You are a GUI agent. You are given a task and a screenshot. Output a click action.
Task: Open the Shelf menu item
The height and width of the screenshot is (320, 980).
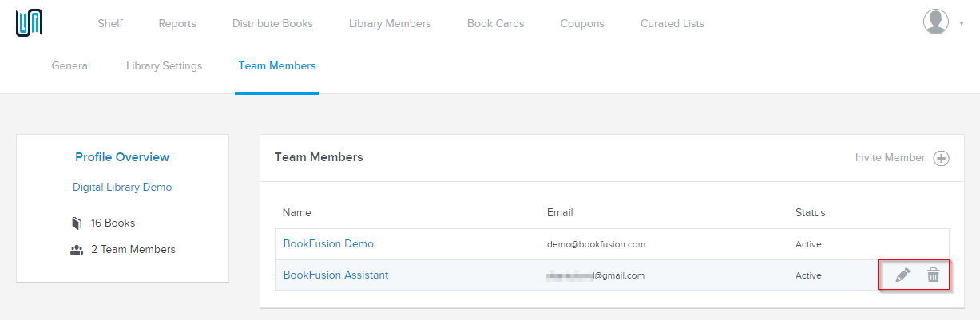tap(110, 23)
